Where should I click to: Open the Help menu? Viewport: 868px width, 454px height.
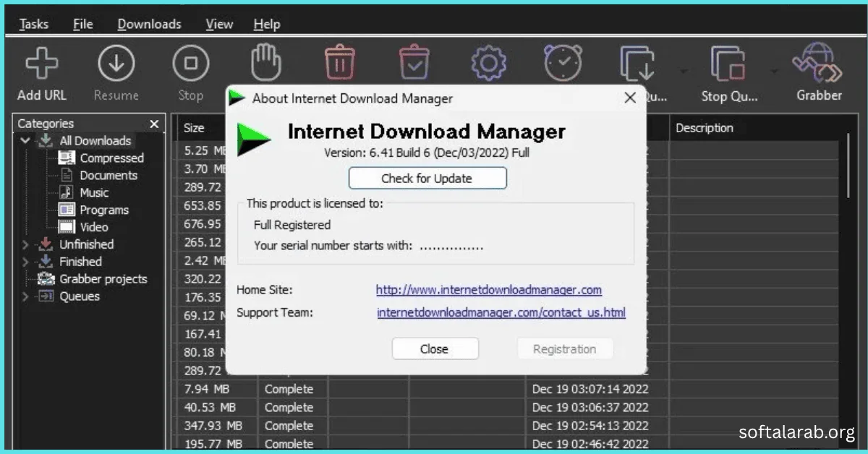(x=267, y=24)
